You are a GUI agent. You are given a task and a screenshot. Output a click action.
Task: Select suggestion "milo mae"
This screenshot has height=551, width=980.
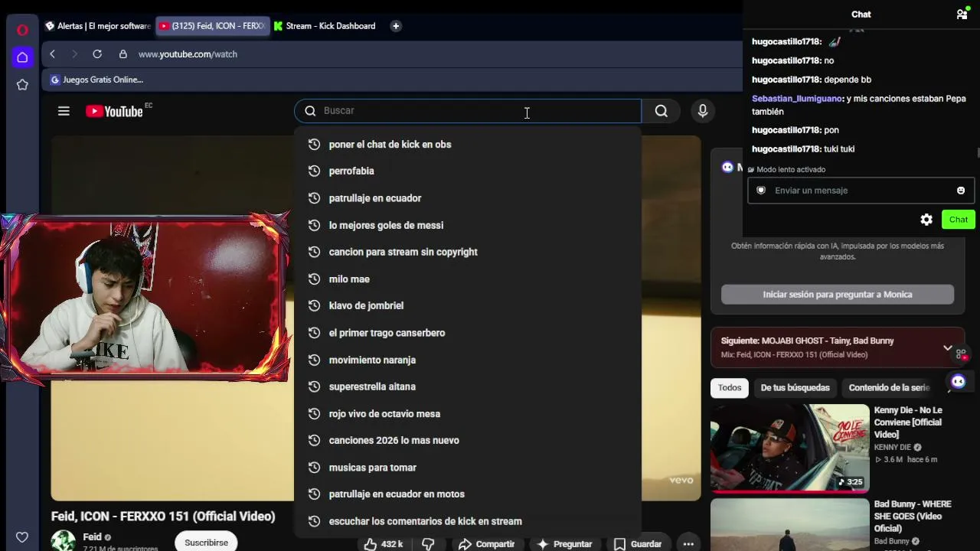[x=468, y=279]
